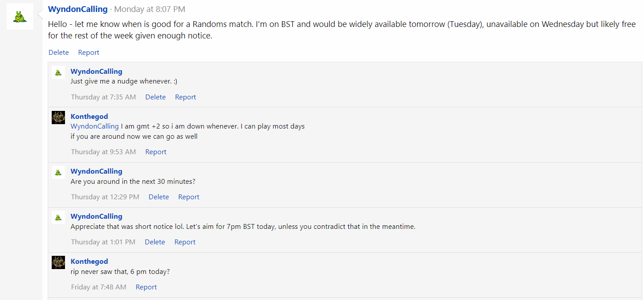This screenshot has width=644, height=300.
Task: Delete the main Randoms match post
Action: (59, 52)
